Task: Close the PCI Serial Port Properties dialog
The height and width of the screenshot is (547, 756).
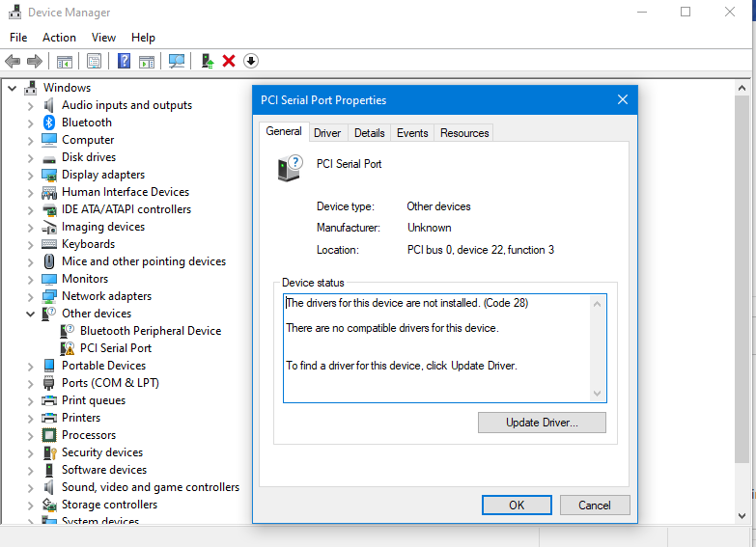Action: [623, 99]
